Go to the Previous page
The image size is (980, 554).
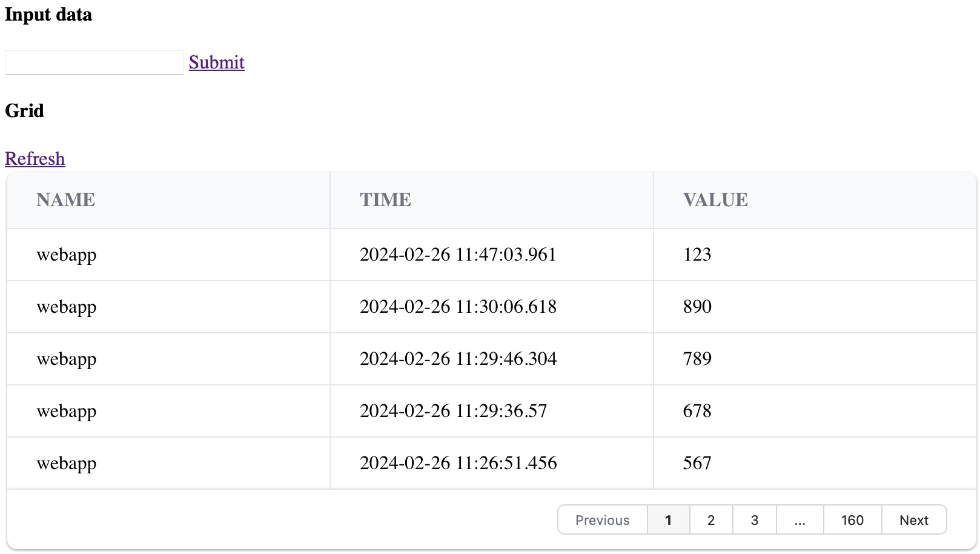pos(602,520)
